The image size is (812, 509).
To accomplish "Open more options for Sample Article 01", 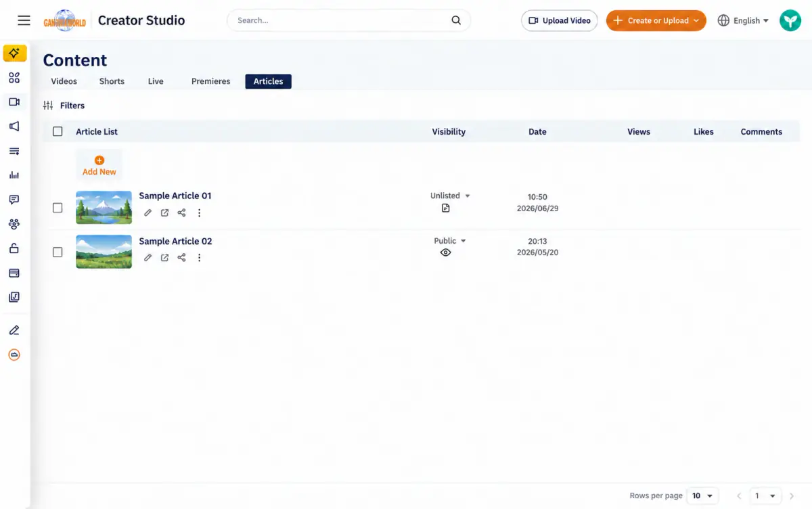I will [x=199, y=213].
